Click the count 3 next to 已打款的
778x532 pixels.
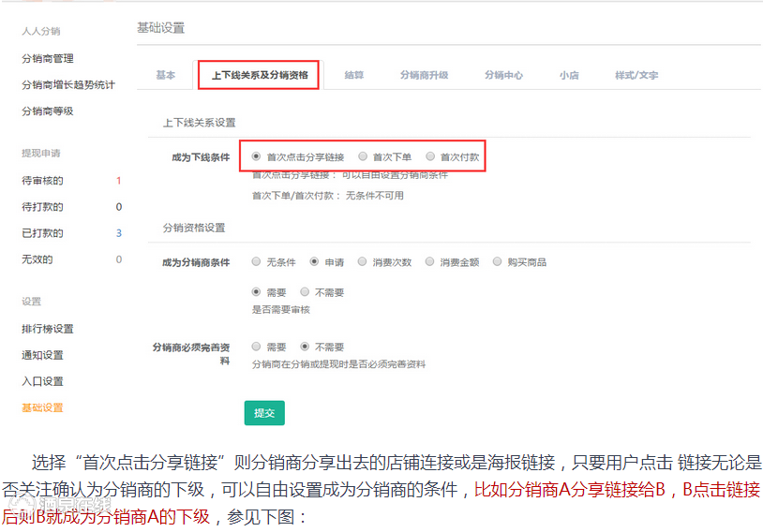[x=119, y=233]
